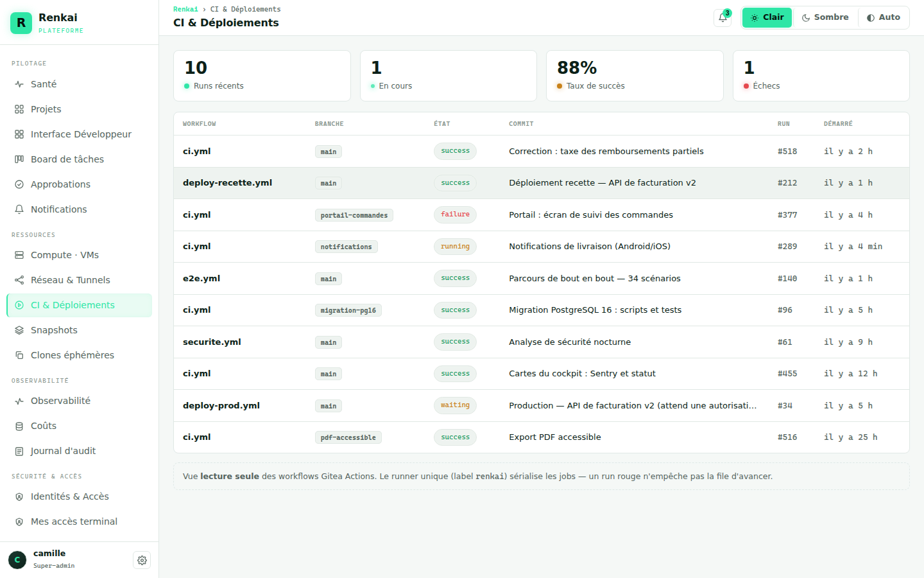Screen dimensions: 924x578
Task: Click the securite.yml workflow name
Action: [212, 342]
